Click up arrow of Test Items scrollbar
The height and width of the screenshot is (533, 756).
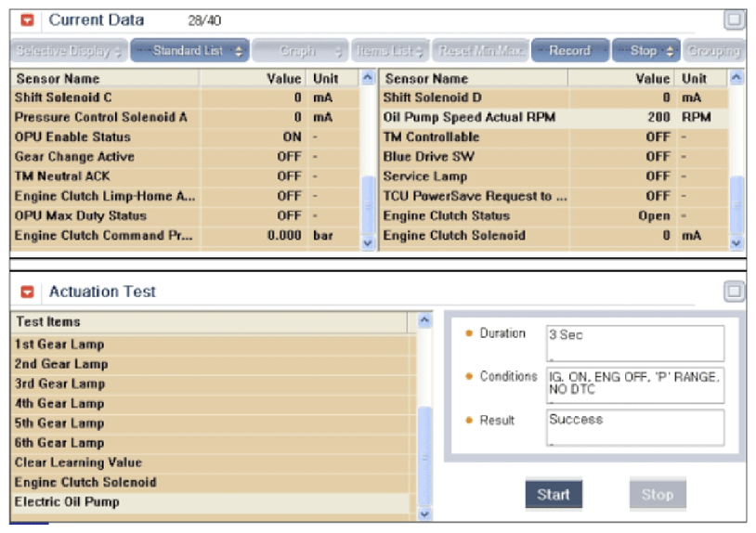coord(424,320)
